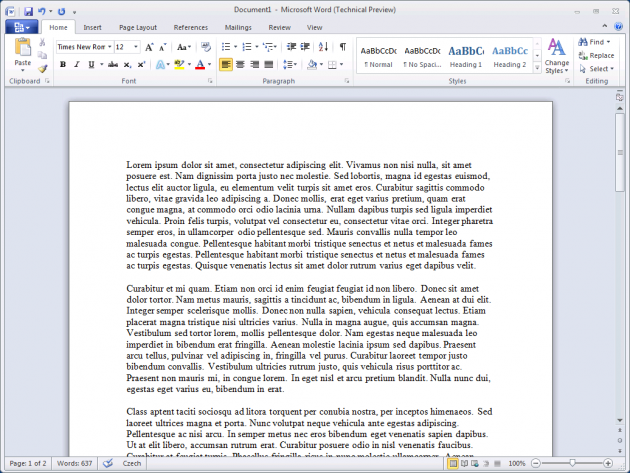
Task: Click the Czech language indicator
Action: pos(132,463)
